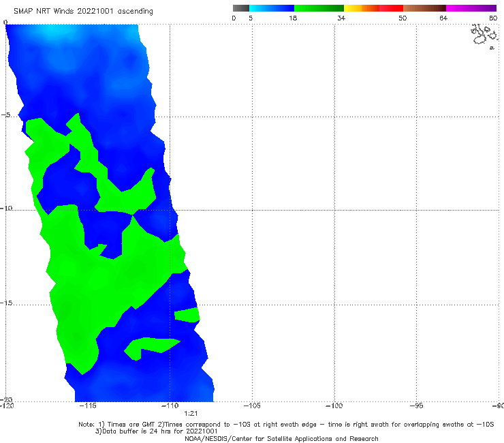Click the color bar label "80"

click(493, 18)
